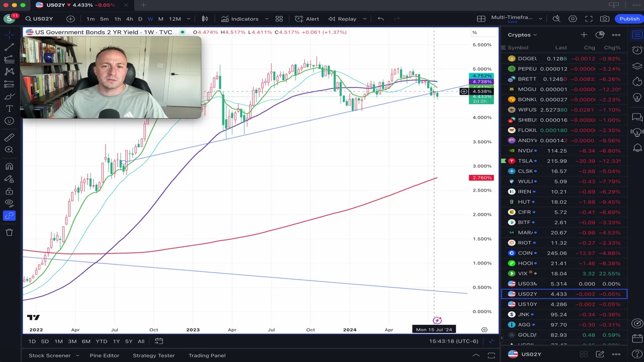
Task: Open the notifications bell
Action: coord(637,148)
